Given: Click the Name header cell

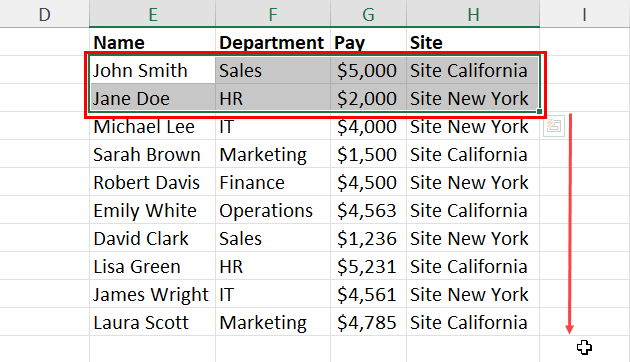Looking at the screenshot, I should 152,42.
